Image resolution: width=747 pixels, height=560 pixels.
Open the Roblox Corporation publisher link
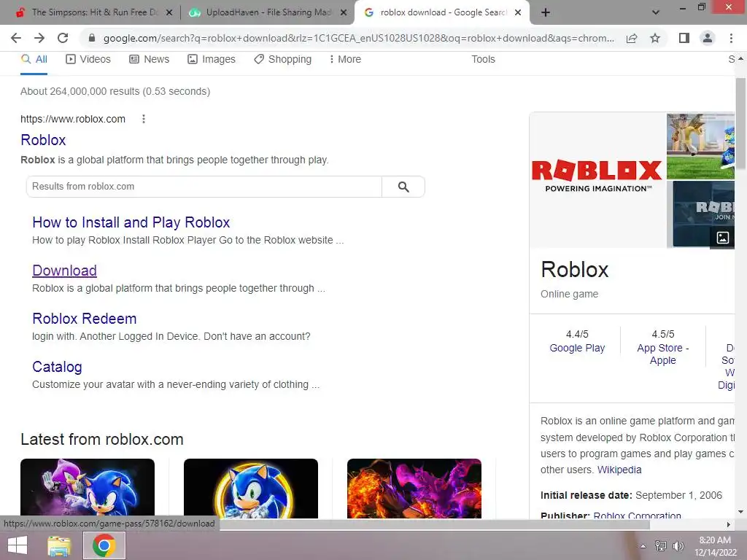pyautogui.click(x=637, y=516)
